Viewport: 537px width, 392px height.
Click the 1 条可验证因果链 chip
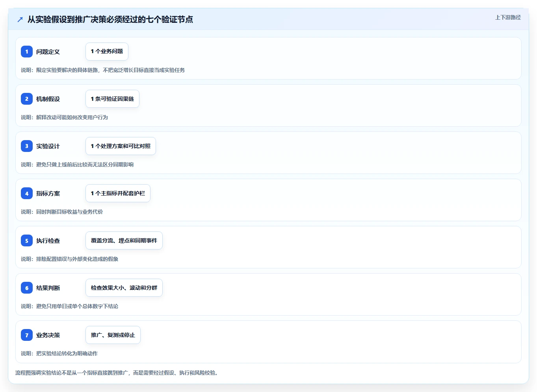click(x=112, y=99)
